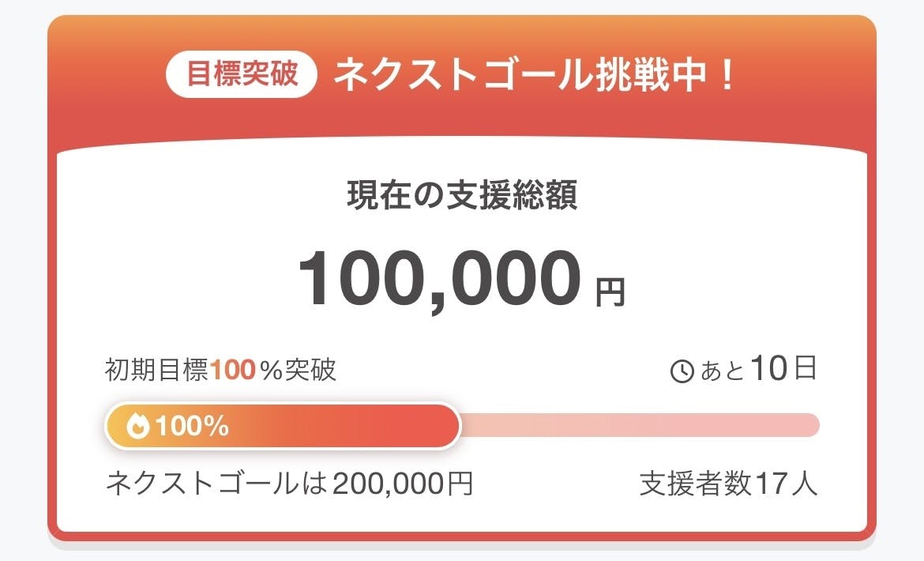
Task: Click the 円 unit after the total amount
Action: (x=610, y=291)
